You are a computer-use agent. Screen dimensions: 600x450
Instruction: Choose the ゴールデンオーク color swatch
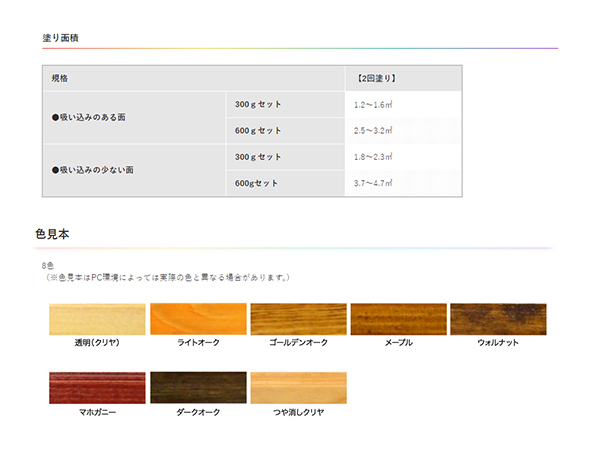(298, 319)
